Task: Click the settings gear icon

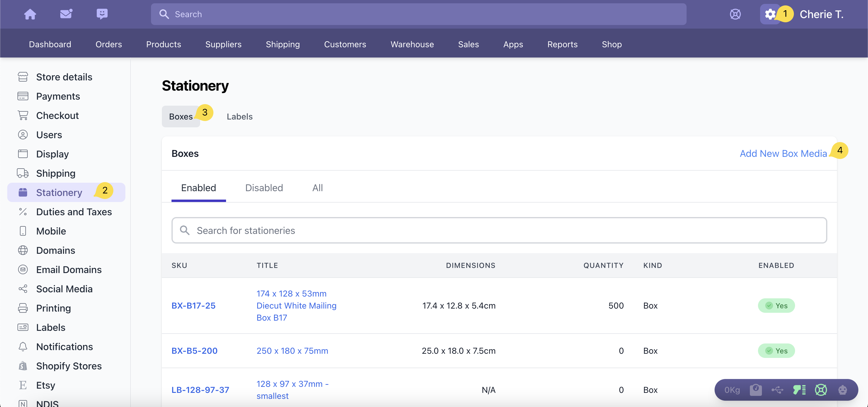Action: pos(770,14)
